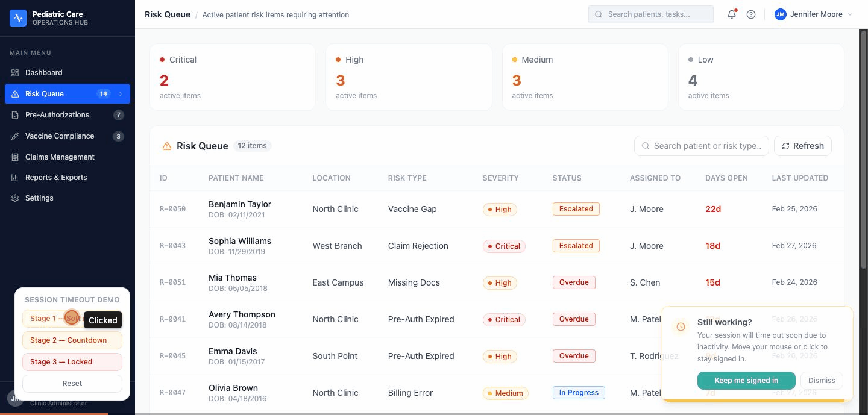Open the Jennifer Moore account dropdown
The height and width of the screenshot is (415, 868).
pos(813,14)
